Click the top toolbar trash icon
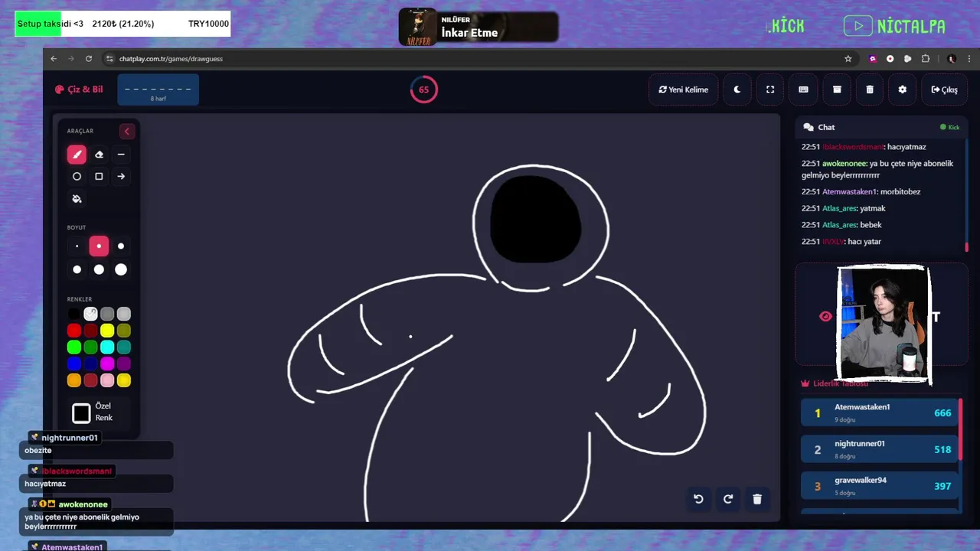 point(870,90)
